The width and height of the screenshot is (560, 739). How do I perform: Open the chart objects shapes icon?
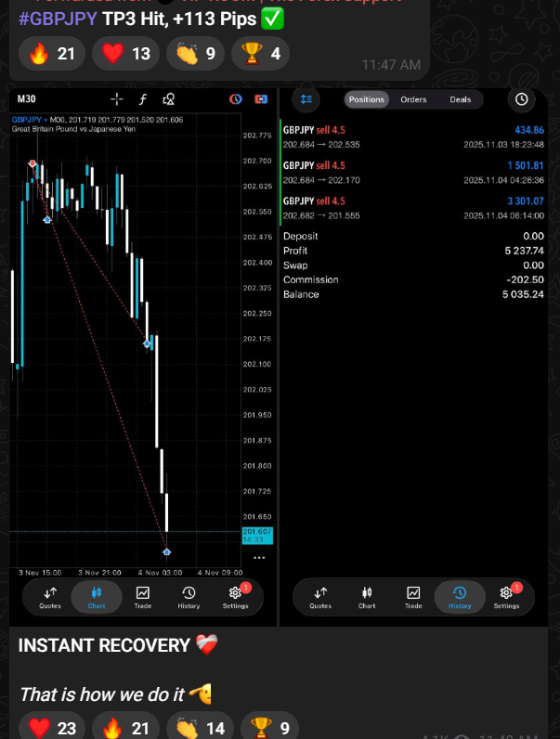(x=168, y=99)
